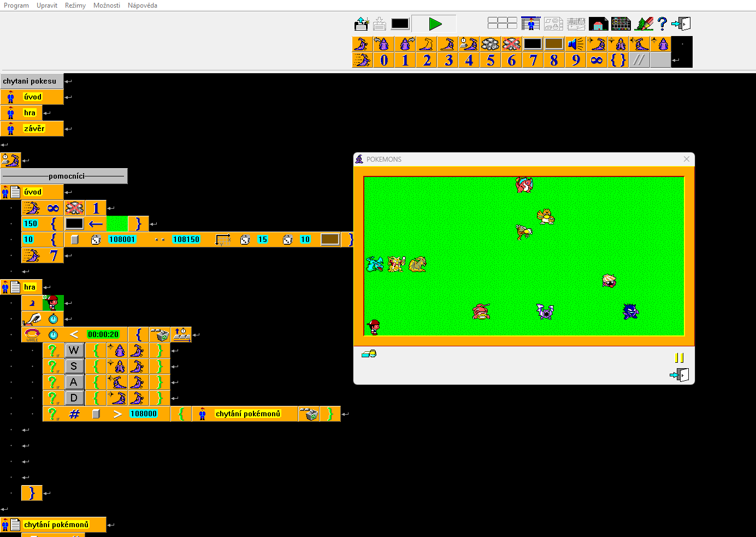756x537 pixels.
Task: Select the number 0 tile in the palette
Action: 384,60
